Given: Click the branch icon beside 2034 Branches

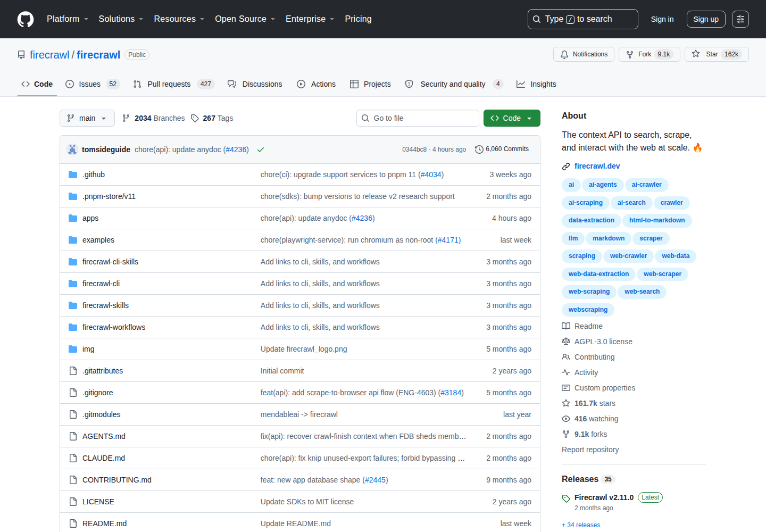Looking at the screenshot, I should click(x=126, y=118).
